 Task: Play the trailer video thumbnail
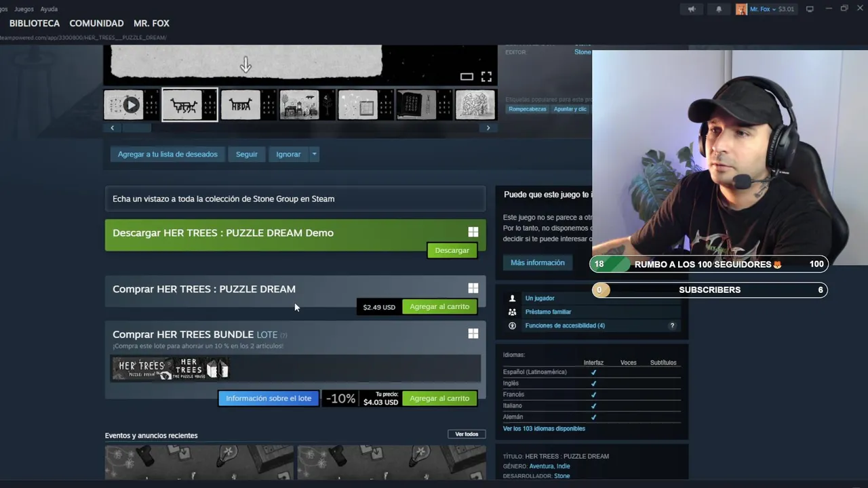131,105
